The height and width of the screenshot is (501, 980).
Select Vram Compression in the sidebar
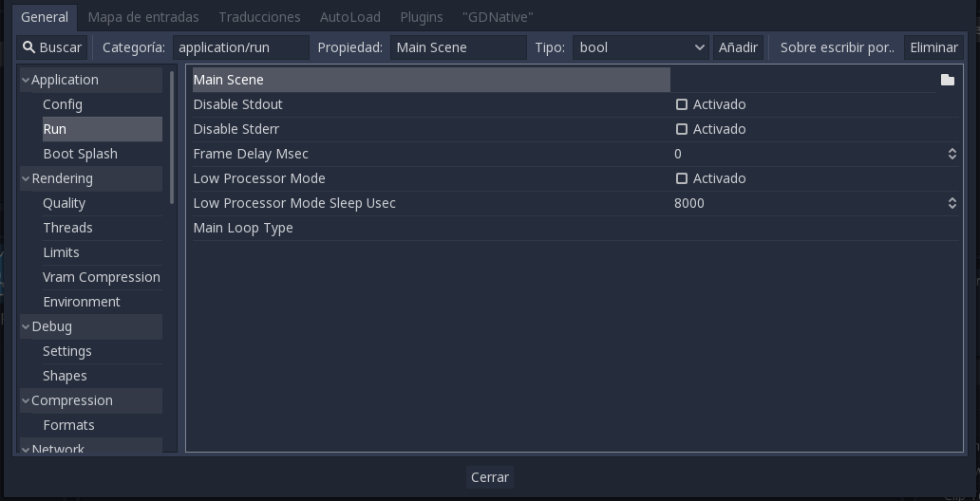(x=101, y=277)
